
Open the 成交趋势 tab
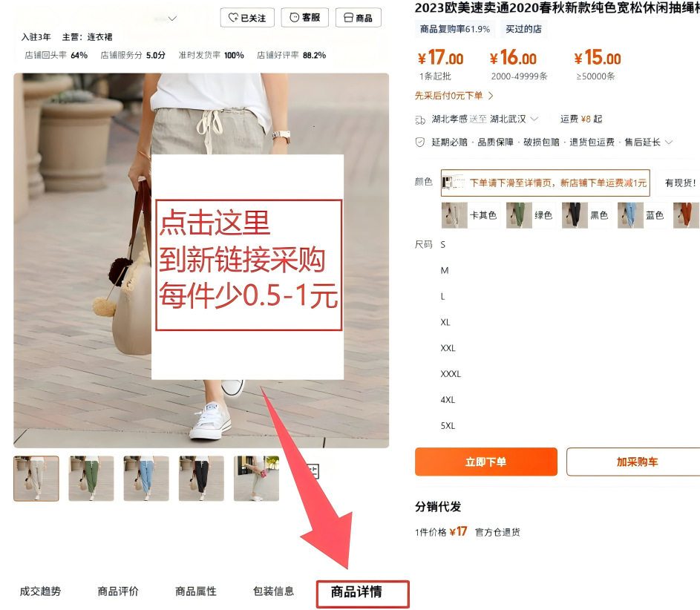tap(40, 591)
